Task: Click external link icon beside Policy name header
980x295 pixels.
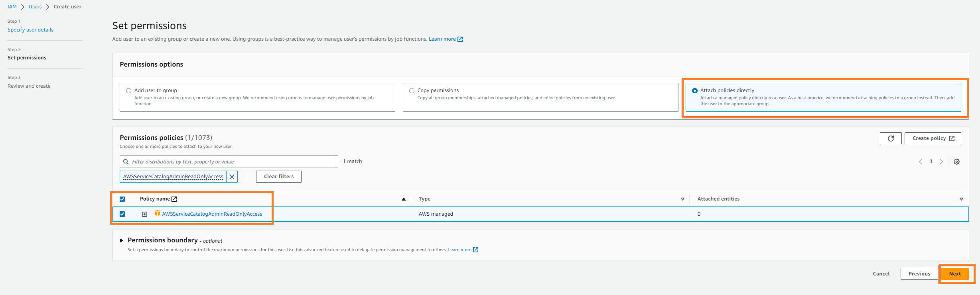Action: [x=174, y=199]
